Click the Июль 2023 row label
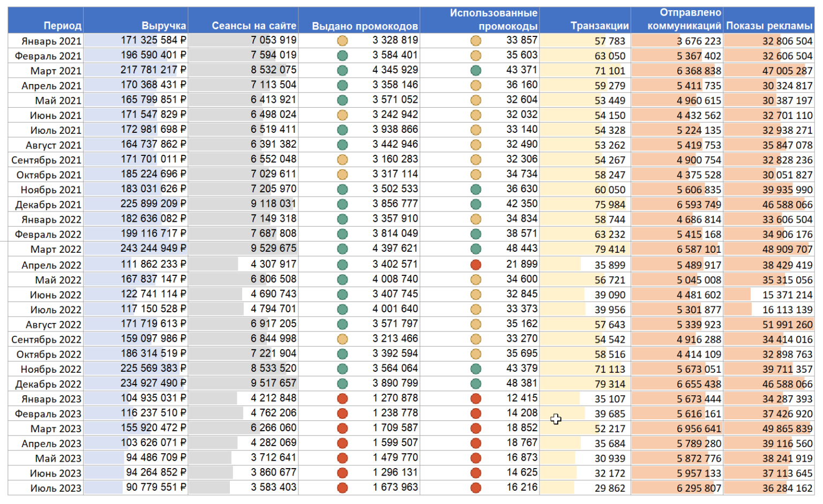Viewport: 823px width, 504px height. click(x=46, y=488)
